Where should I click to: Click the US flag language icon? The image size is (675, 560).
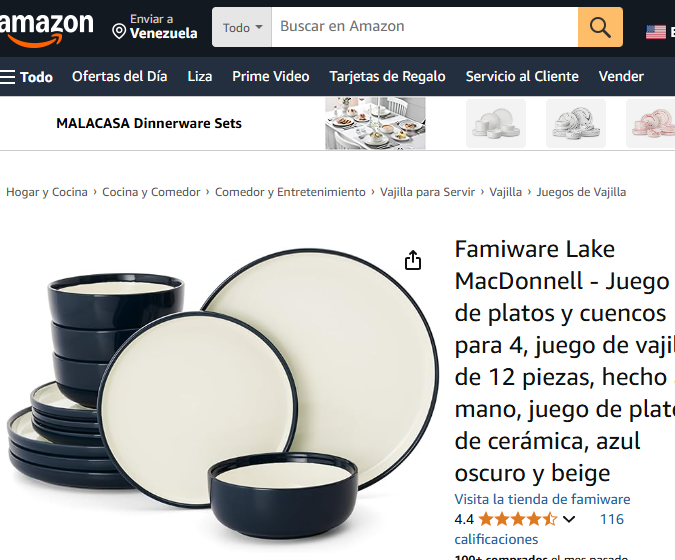coord(656,32)
